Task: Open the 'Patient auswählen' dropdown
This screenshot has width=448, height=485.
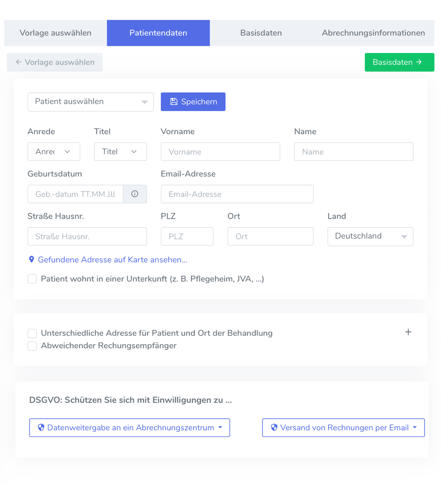Action: [x=91, y=102]
